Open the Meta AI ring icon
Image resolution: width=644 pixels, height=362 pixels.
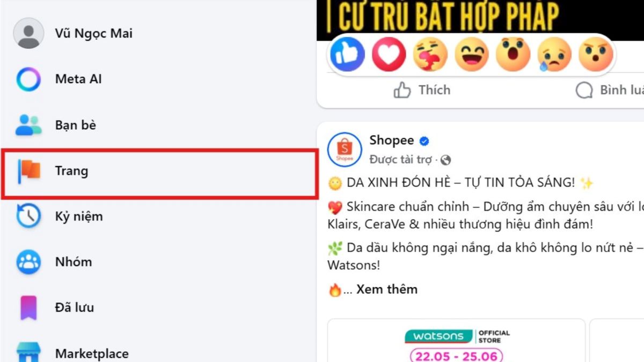tap(28, 79)
